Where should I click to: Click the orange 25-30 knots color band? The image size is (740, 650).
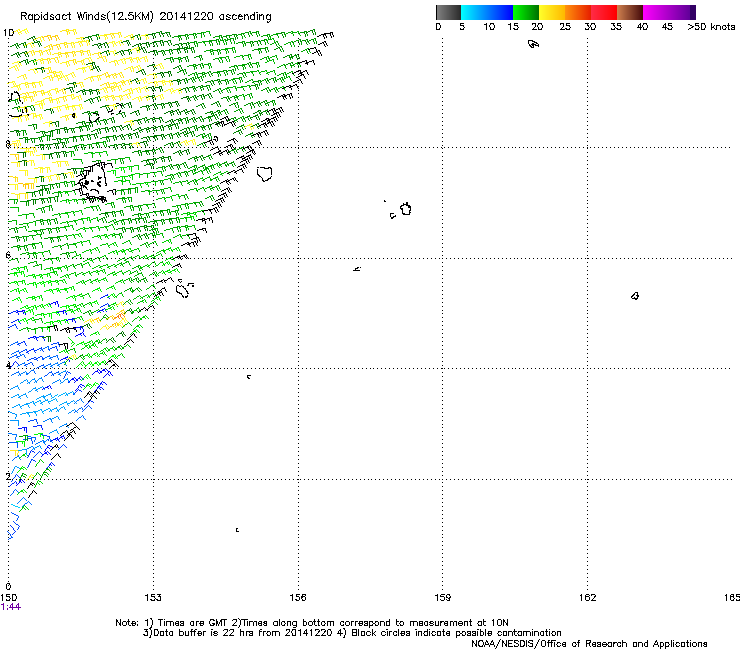[x=578, y=12]
